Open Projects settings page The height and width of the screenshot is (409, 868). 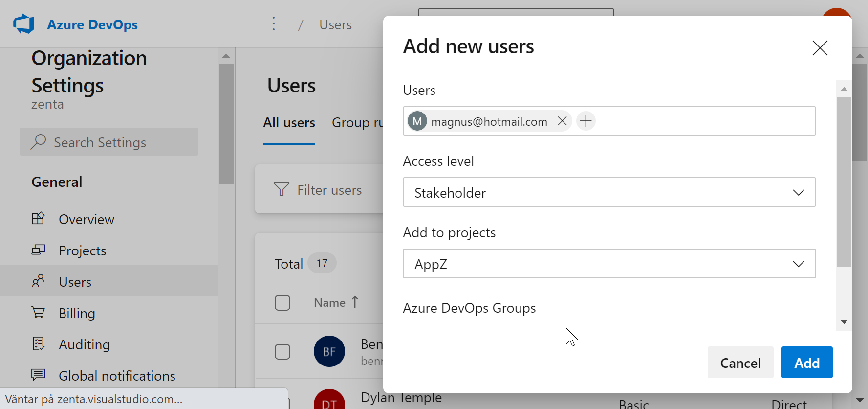coord(109,250)
